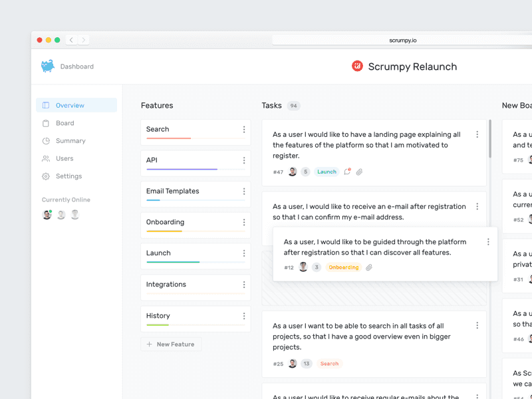Click the Summary pie-chart icon
The width and height of the screenshot is (532, 399).
coord(45,141)
